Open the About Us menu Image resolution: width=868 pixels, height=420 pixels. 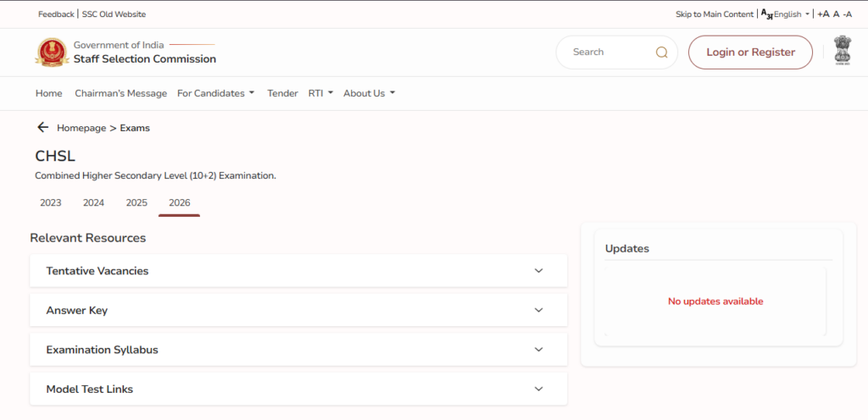369,93
